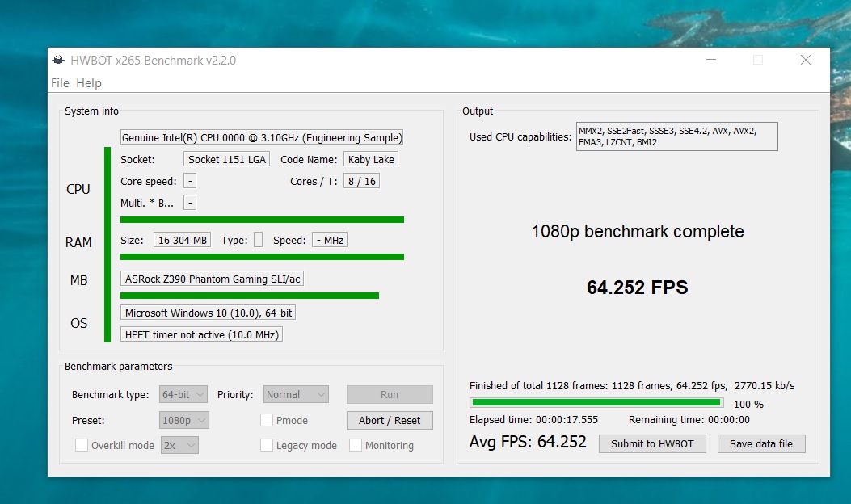The width and height of the screenshot is (851, 504).
Task: Enable the Overkill mode checkbox
Action: [x=82, y=445]
